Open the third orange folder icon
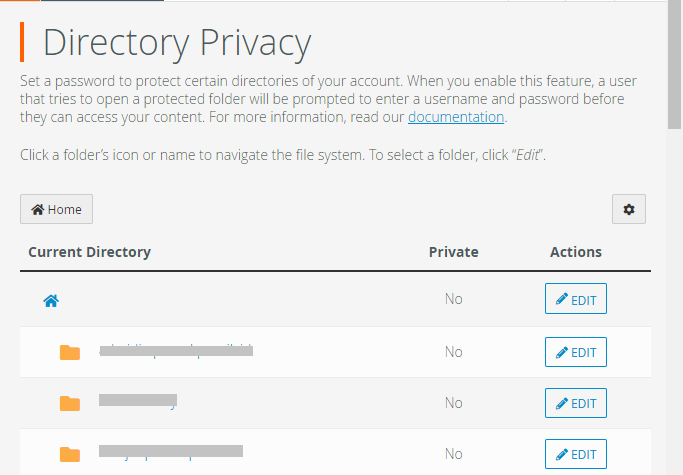This screenshot has width=683, height=475. pyautogui.click(x=69, y=454)
